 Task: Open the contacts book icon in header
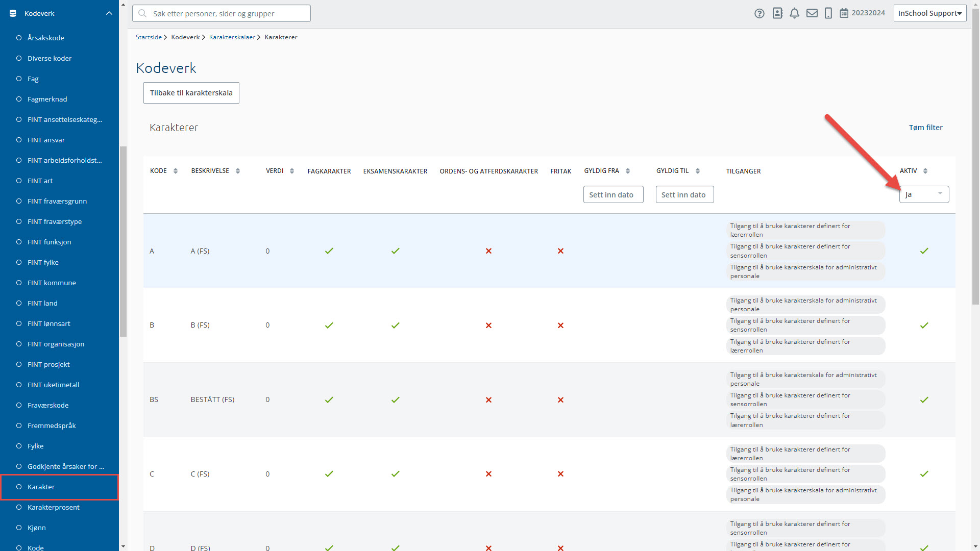(x=777, y=13)
